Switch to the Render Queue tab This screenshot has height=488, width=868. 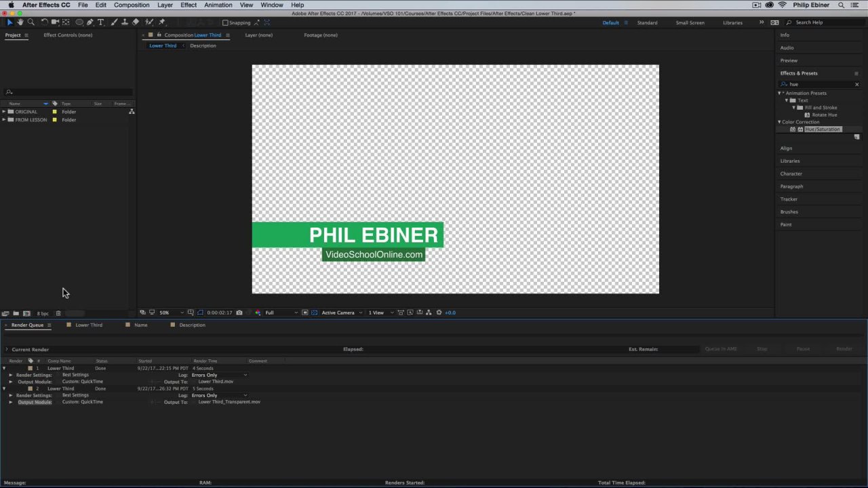click(x=27, y=325)
